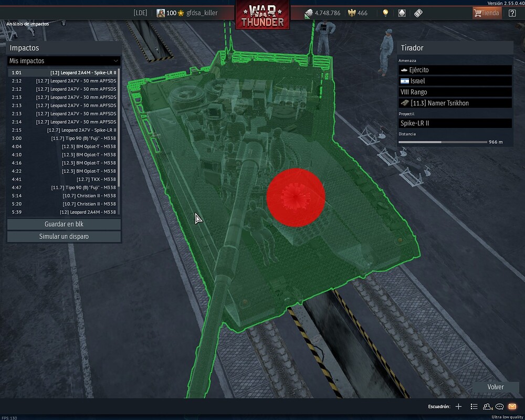The image size is (525, 420).
Task: Select the 1:01 Leopard 2A4M Spike-LR II hit
Action: coord(64,72)
